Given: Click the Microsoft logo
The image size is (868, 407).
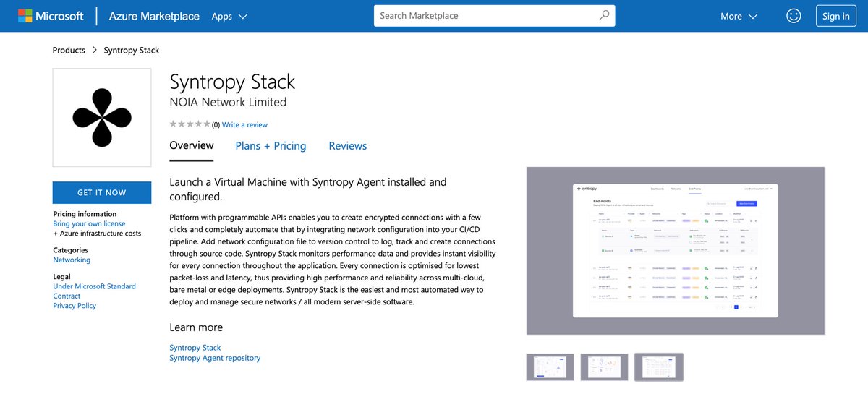Looking at the screenshot, I should point(51,16).
